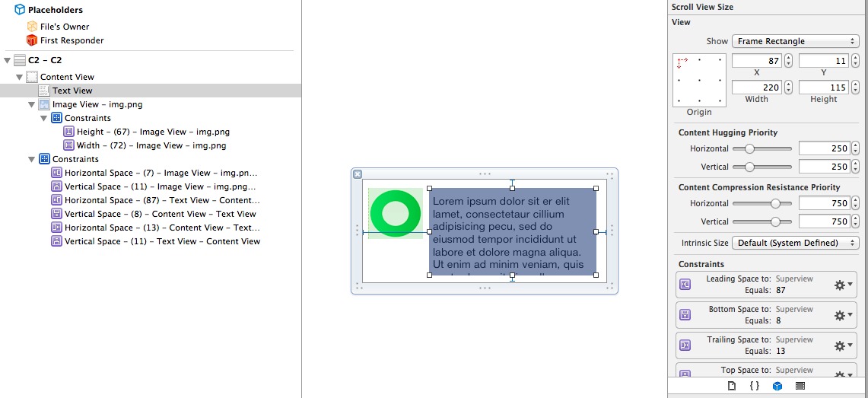Click the Origin anchor grid control

click(699, 80)
